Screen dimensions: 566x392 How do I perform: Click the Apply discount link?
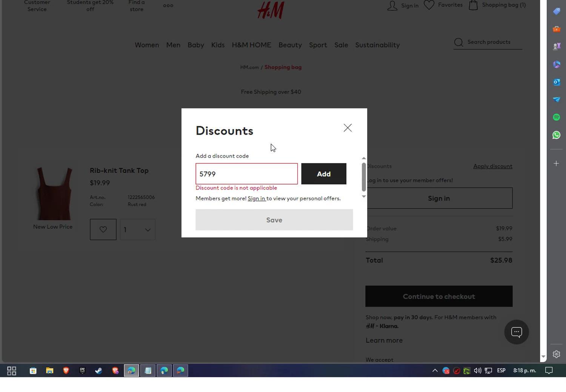point(493,166)
